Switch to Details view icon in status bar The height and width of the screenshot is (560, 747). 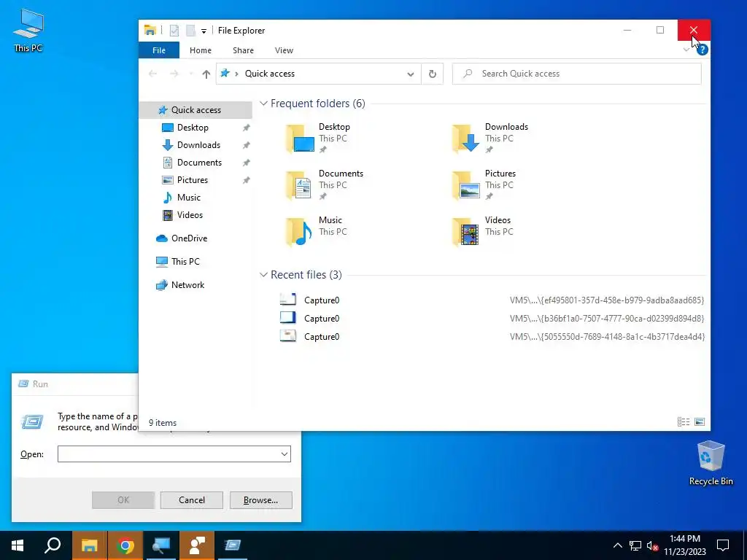pos(683,422)
